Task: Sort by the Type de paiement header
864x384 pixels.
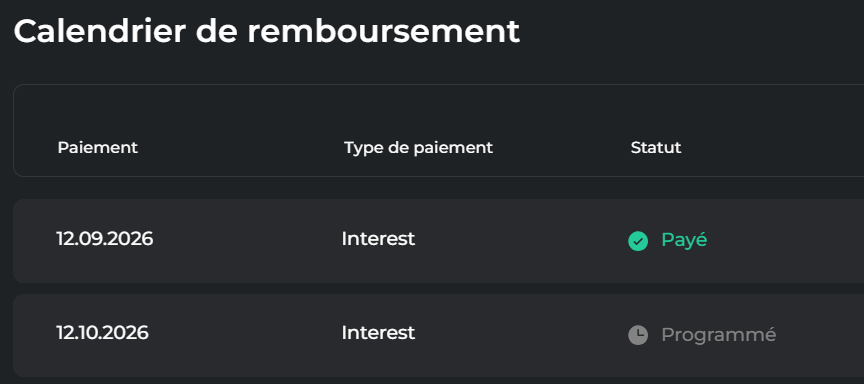Action: pyautogui.click(x=418, y=148)
